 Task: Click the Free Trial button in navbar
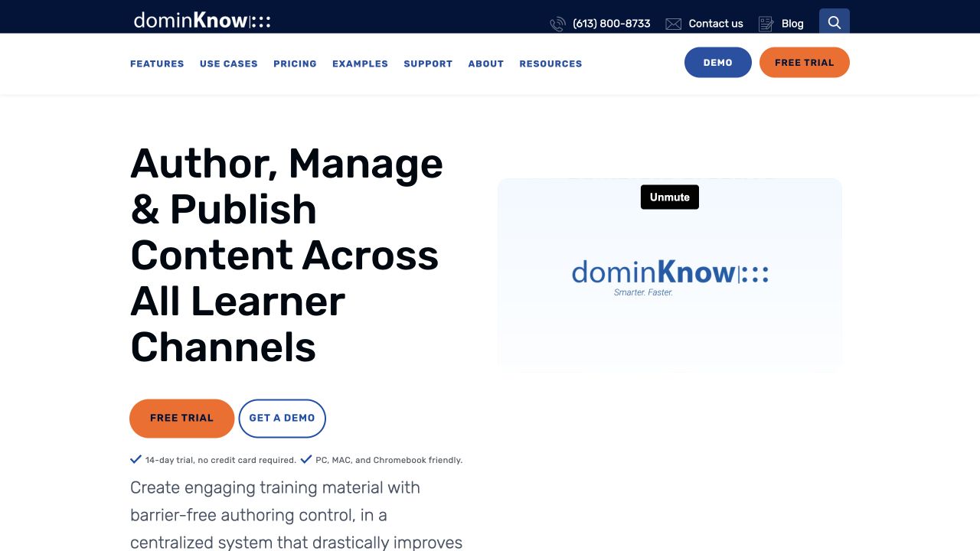pyautogui.click(x=805, y=63)
